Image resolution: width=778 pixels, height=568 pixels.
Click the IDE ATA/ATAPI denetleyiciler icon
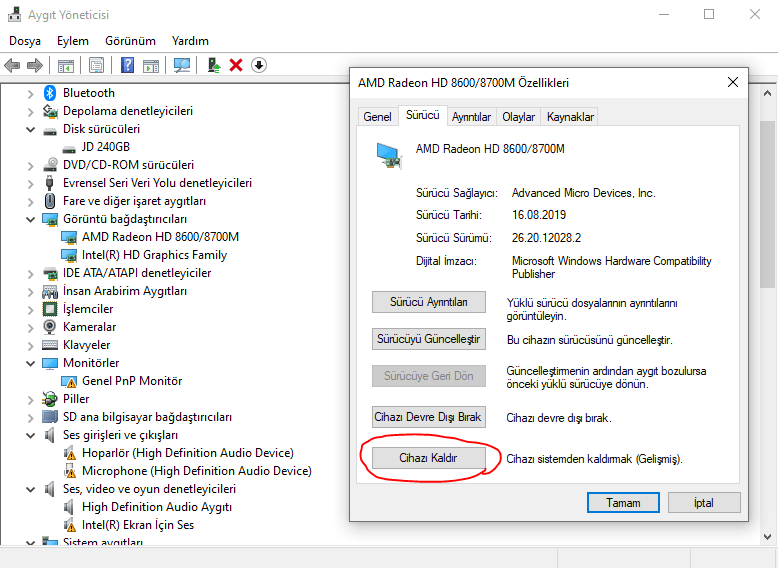(50, 273)
